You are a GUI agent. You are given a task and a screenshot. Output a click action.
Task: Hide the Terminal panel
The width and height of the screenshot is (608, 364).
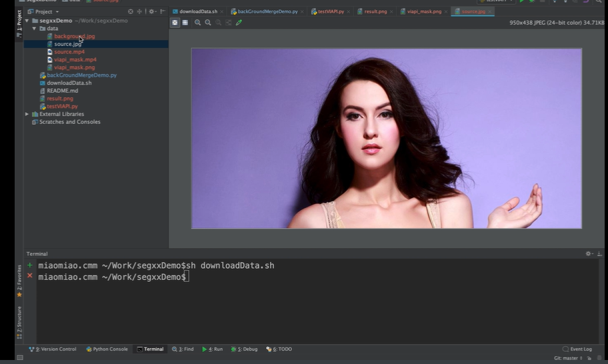click(599, 253)
